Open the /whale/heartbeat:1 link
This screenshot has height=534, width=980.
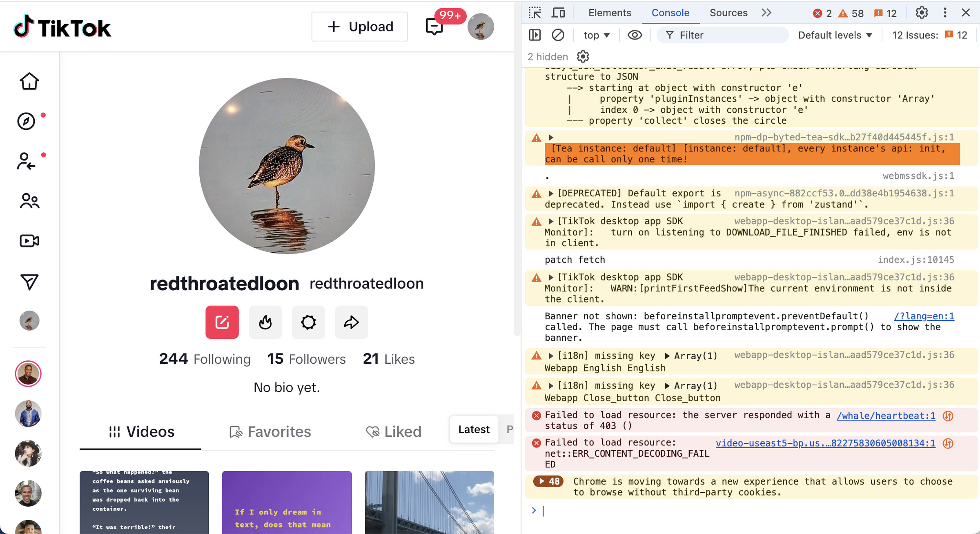point(886,416)
